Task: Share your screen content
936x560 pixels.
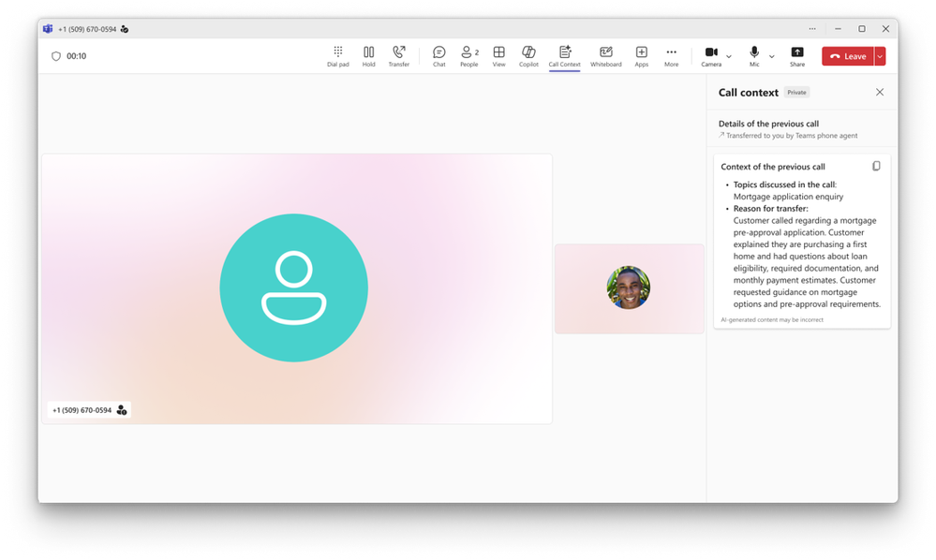Action: pyautogui.click(x=797, y=56)
